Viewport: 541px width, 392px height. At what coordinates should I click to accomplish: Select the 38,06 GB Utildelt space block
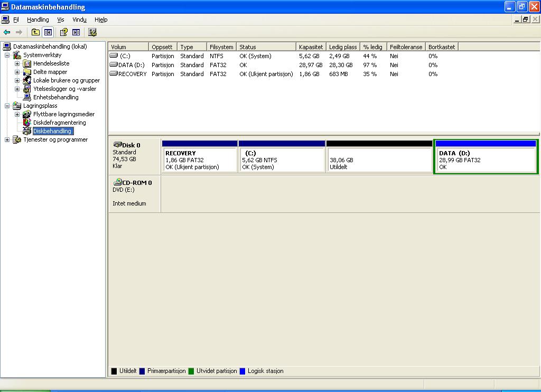(x=379, y=156)
